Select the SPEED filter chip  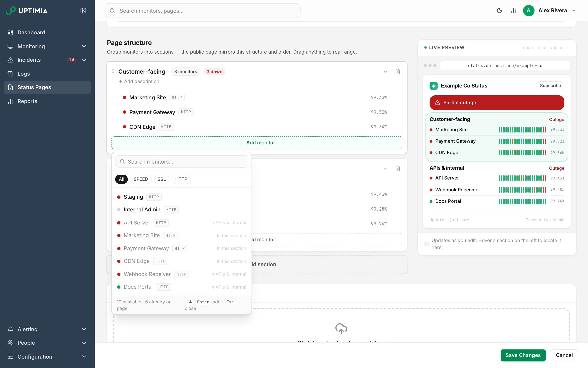pos(141,179)
